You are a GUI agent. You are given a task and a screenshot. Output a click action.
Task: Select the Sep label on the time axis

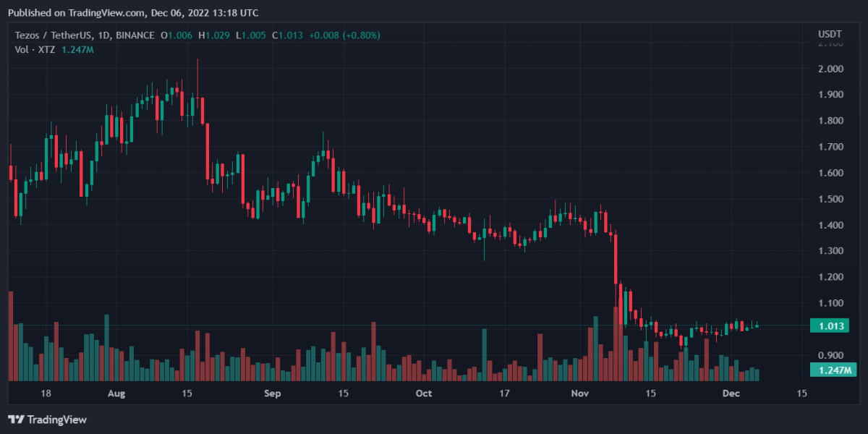272,393
